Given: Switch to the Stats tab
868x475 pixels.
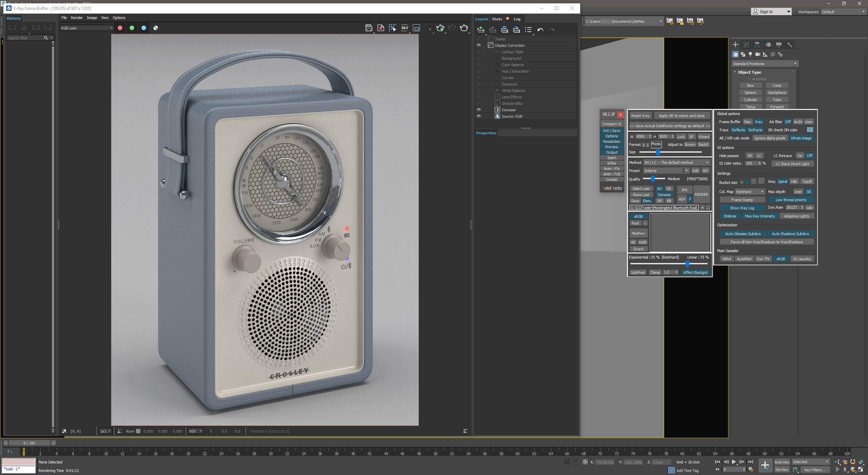Looking at the screenshot, I should (x=497, y=19).
